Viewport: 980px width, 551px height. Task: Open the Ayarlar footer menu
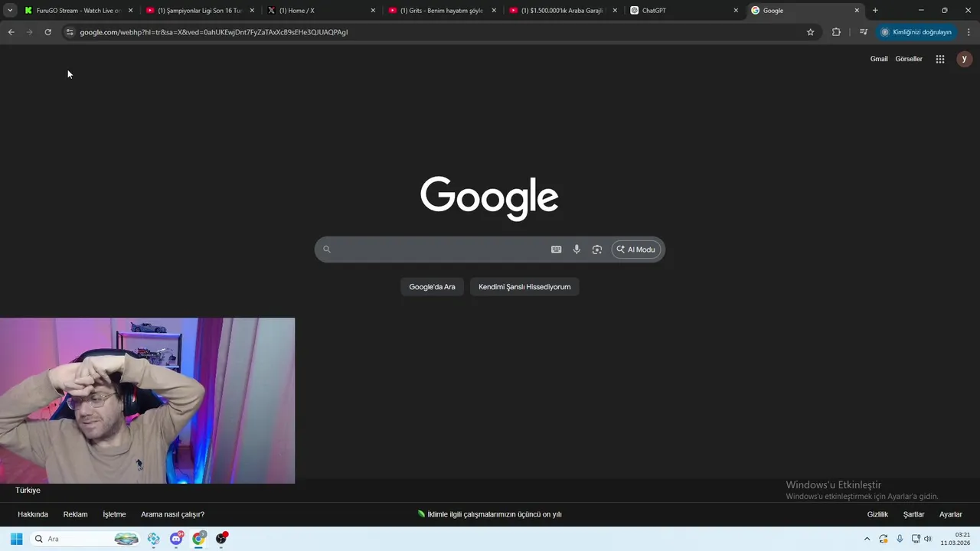[951, 514]
